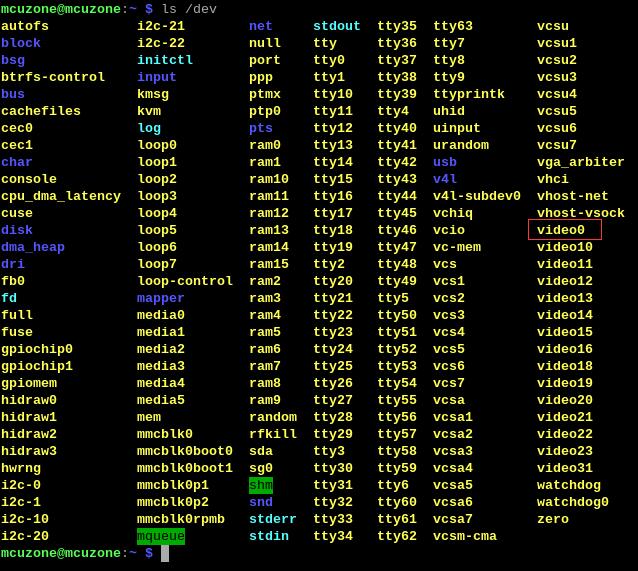The image size is (638, 571).
Task: Click the 'watchdog0' entry
Action: (573, 502)
